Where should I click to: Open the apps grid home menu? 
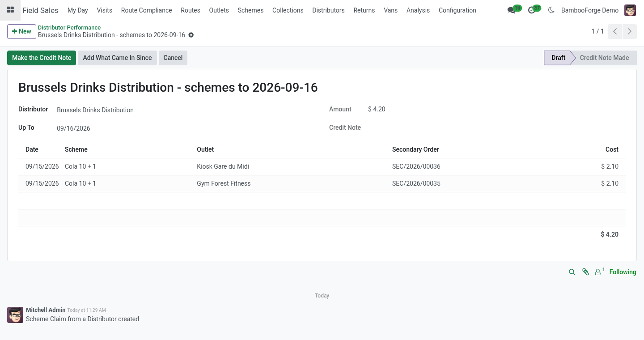click(10, 10)
